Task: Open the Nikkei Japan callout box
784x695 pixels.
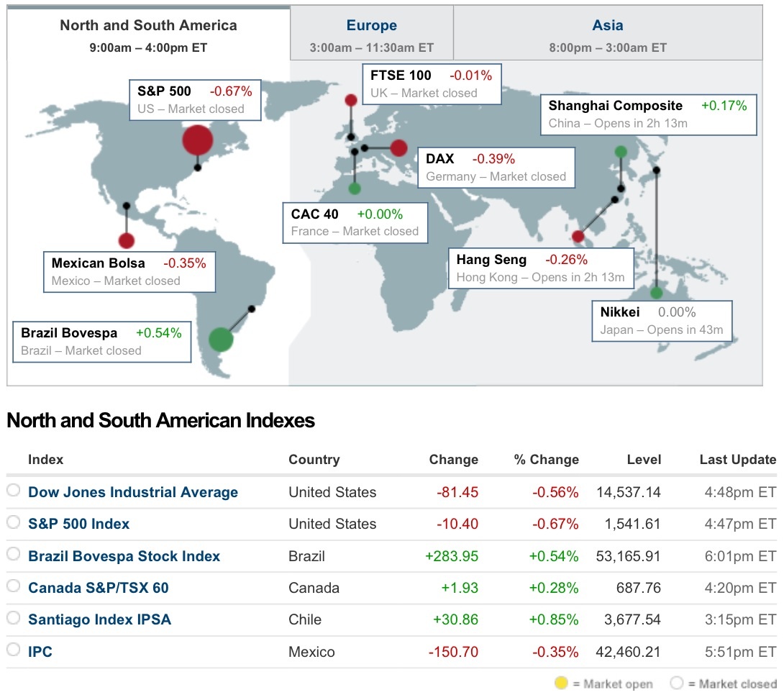Action: [662, 321]
